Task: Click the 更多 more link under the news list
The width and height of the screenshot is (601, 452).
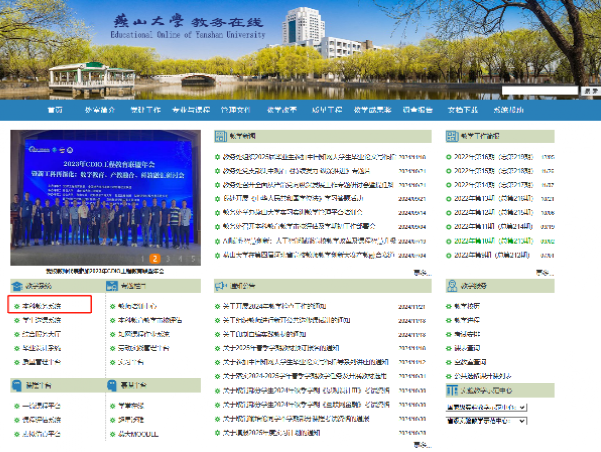Action: click(x=421, y=272)
